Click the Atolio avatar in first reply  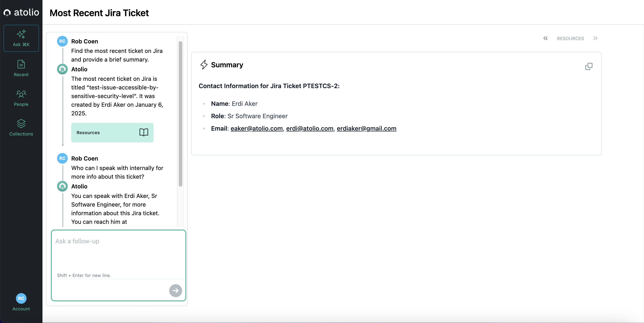62,69
